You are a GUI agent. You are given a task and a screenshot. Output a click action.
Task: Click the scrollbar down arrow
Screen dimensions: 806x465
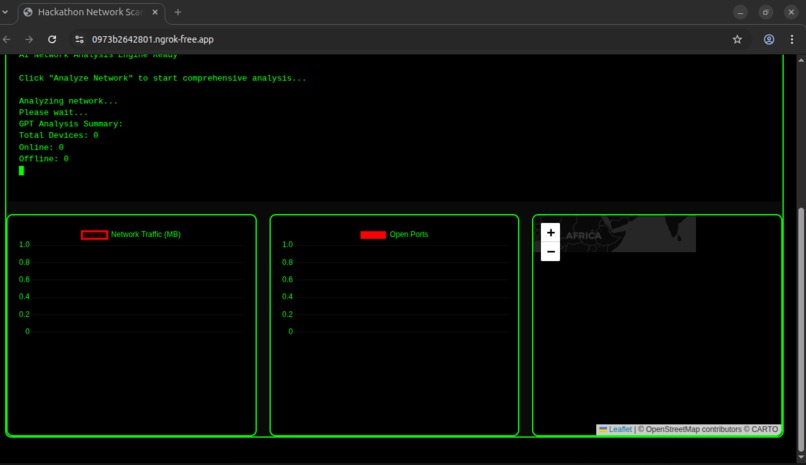(x=801, y=457)
